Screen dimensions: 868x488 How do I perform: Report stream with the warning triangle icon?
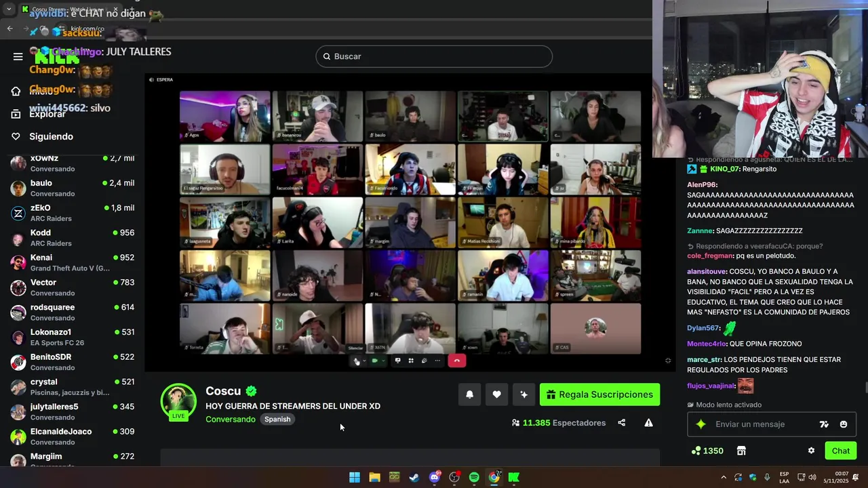click(x=648, y=423)
